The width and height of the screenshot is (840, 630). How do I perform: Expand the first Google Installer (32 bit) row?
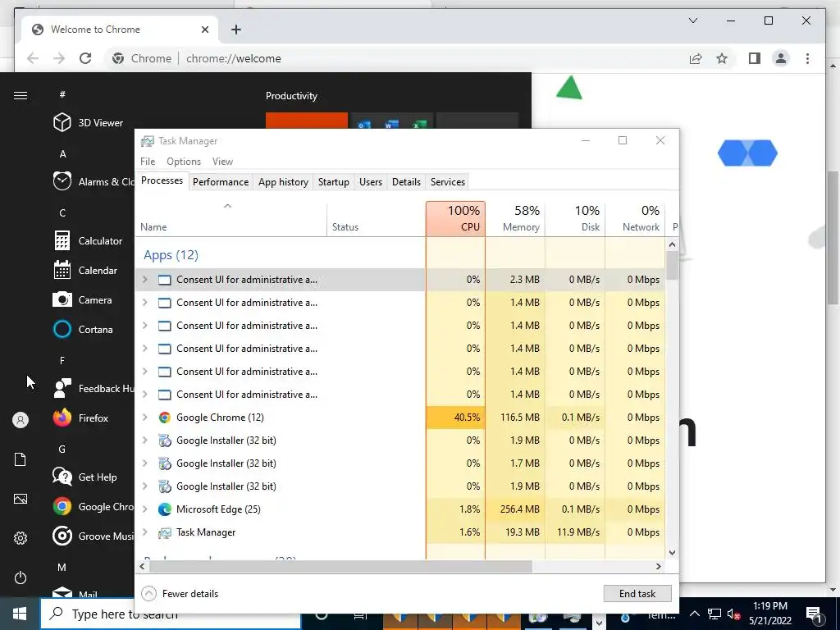coord(144,441)
